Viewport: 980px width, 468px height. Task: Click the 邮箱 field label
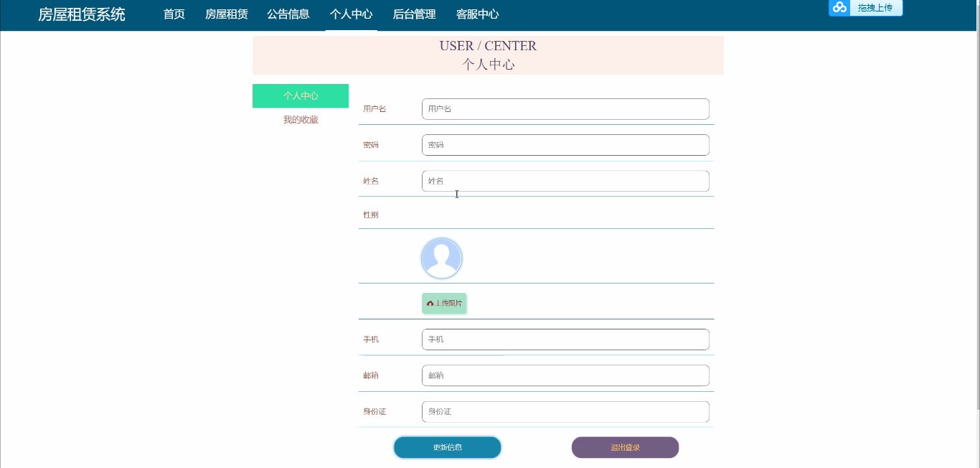(371, 375)
